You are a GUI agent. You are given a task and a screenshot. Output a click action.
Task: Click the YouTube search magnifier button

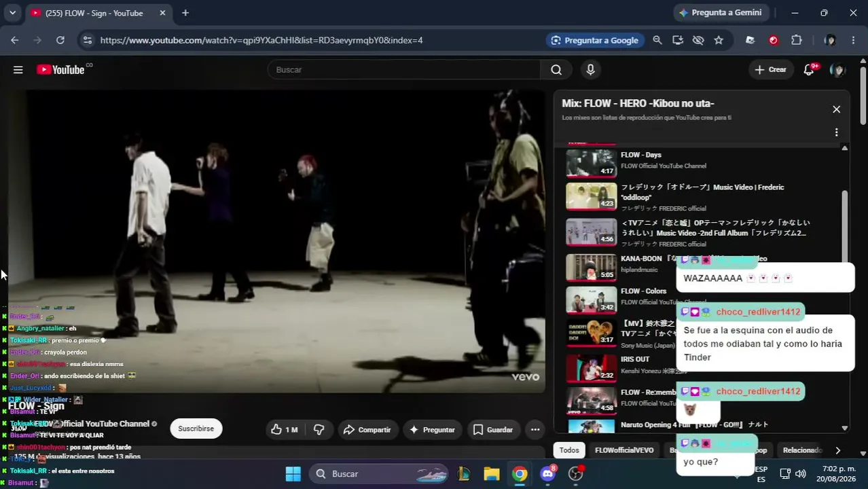point(556,69)
